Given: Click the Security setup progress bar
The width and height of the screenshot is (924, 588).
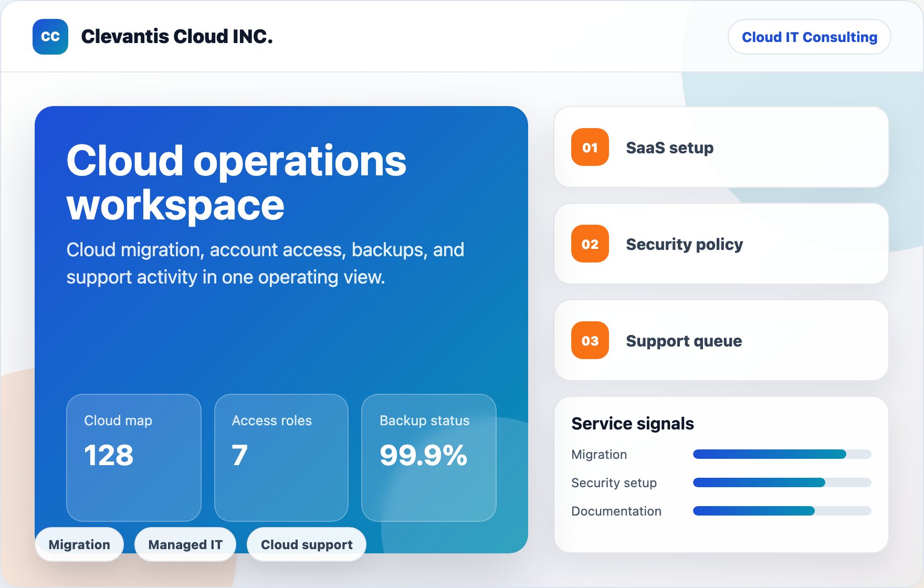Looking at the screenshot, I should coord(782,482).
